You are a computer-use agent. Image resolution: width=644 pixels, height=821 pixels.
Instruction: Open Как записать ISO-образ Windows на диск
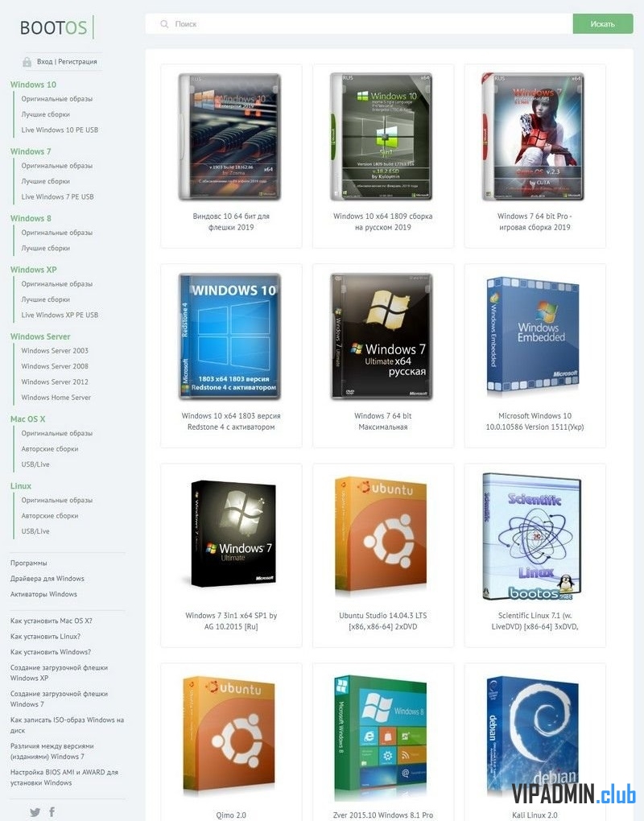tap(67, 725)
